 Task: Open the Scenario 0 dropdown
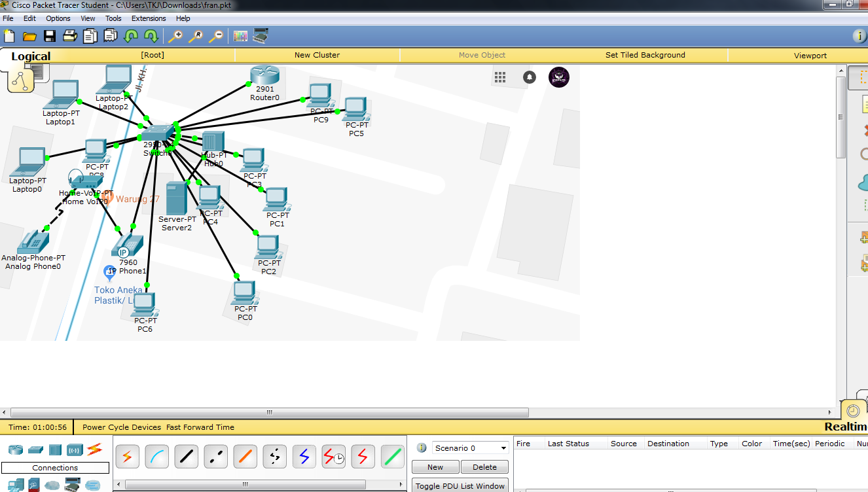coord(470,448)
